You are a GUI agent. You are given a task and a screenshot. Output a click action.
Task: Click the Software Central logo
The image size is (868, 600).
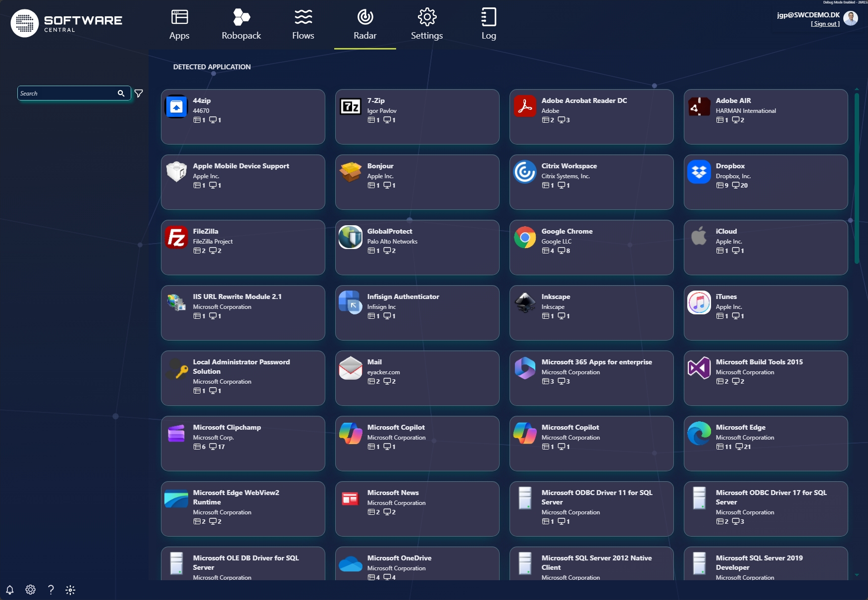coord(67,23)
